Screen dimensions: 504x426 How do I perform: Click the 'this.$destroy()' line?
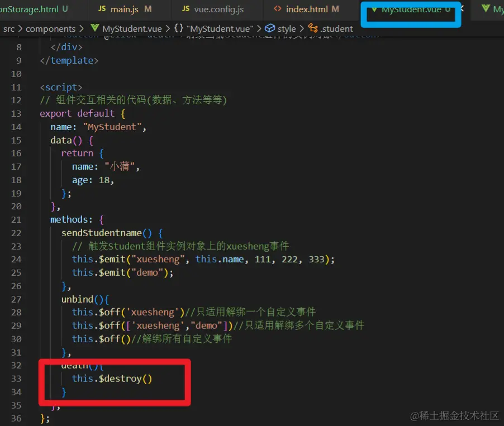[112, 379]
